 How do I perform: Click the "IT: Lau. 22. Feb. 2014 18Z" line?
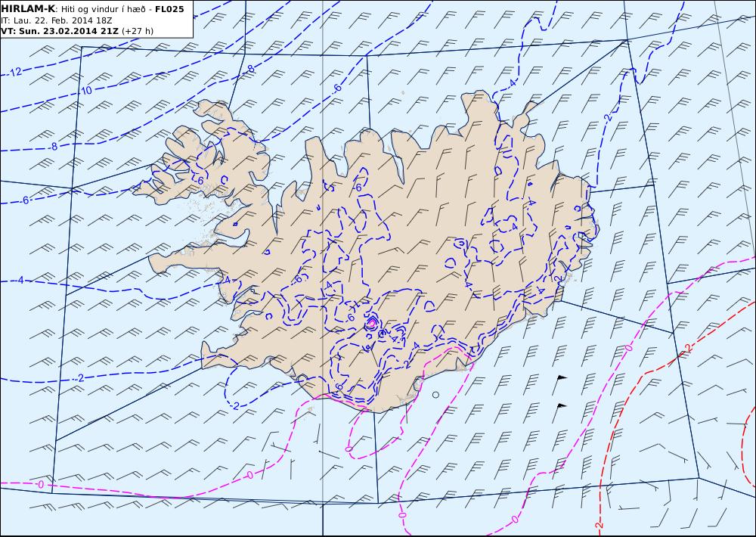pos(57,20)
